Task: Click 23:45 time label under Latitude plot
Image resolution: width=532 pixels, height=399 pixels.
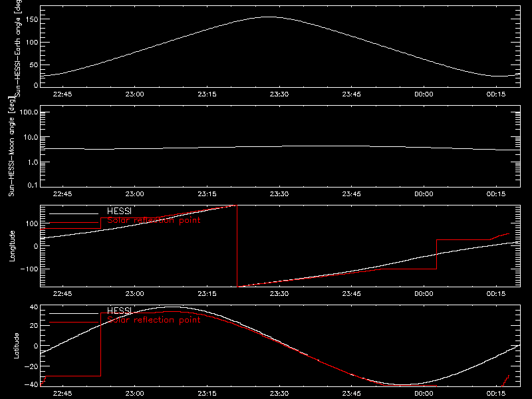Action: pyautogui.click(x=352, y=394)
